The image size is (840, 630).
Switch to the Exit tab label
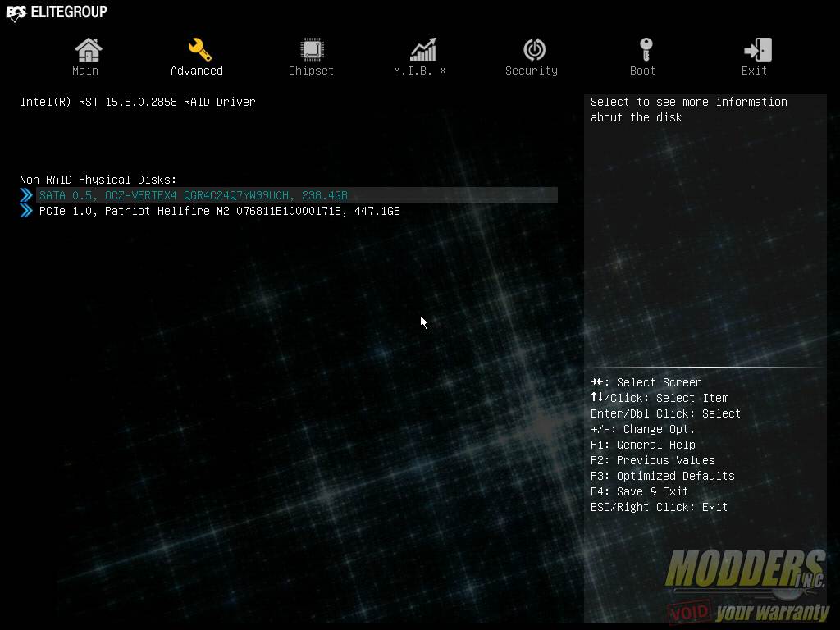[754, 71]
